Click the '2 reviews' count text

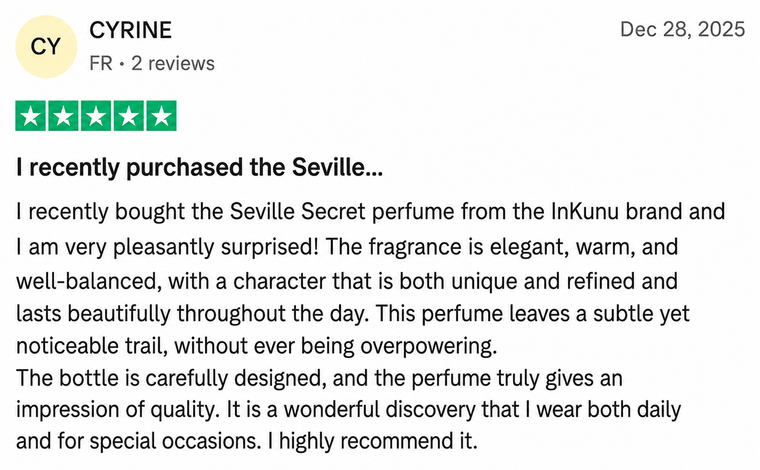point(173,63)
